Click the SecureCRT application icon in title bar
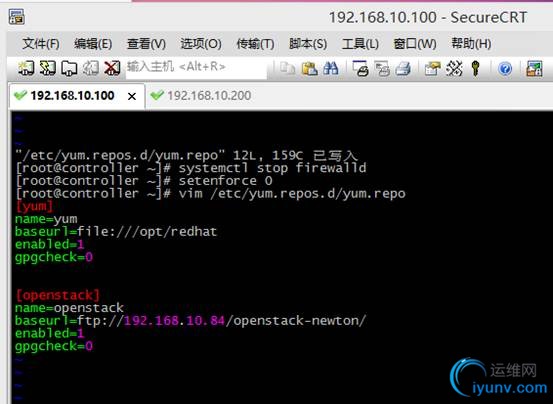The height and width of the screenshot is (404, 553). pos(16,17)
